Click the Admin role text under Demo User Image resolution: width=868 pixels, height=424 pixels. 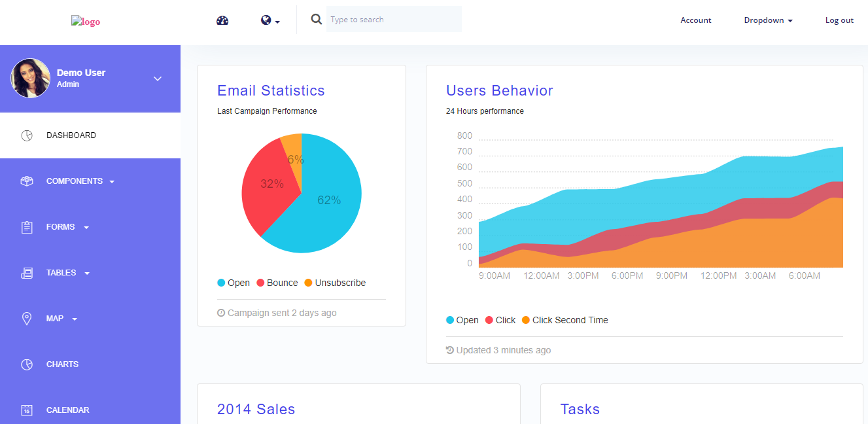[68, 84]
